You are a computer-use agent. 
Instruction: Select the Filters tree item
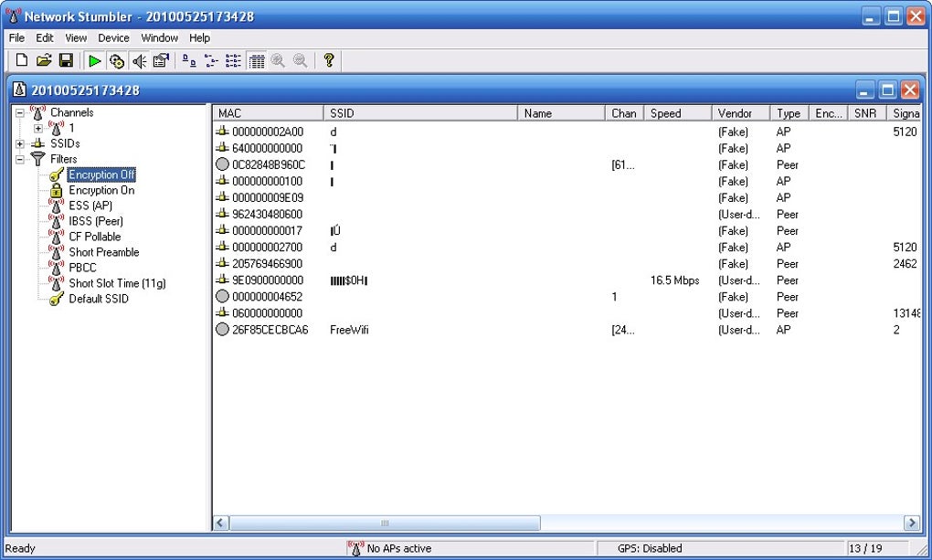[64, 159]
